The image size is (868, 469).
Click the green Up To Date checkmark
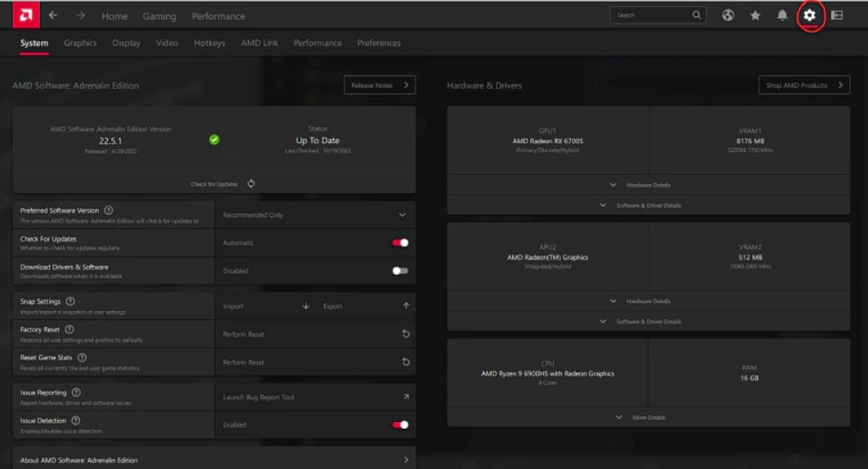214,140
